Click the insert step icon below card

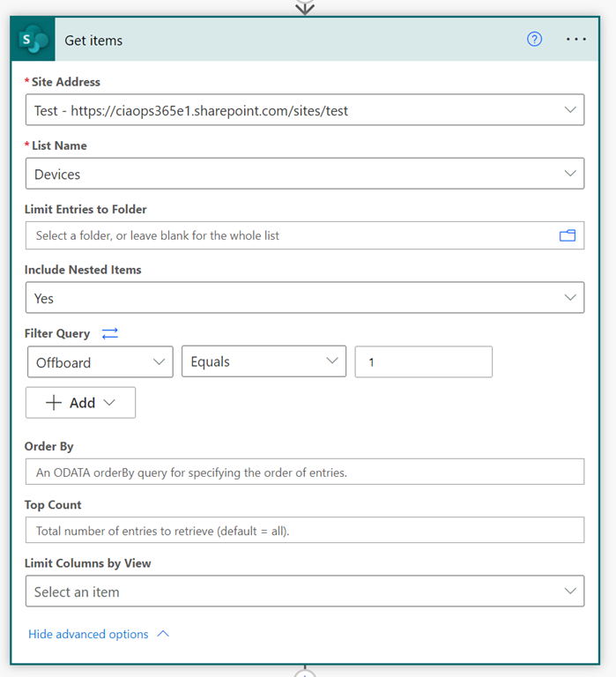(305, 672)
